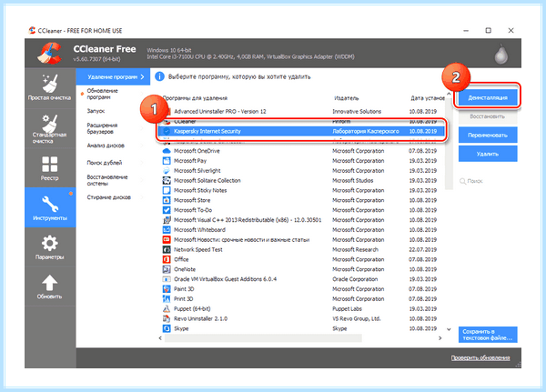The image size is (546, 392).
Task: Click the Восстановить button
Action: [x=488, y=116]
